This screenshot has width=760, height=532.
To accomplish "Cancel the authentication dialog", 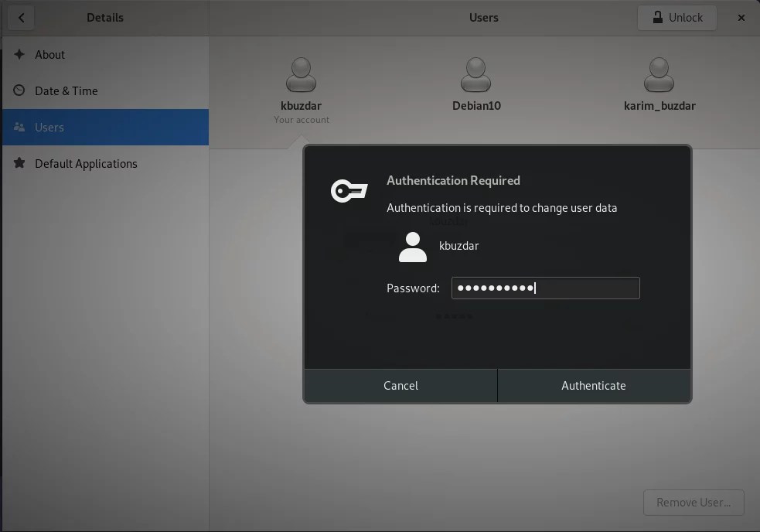I will click(400, 385).
